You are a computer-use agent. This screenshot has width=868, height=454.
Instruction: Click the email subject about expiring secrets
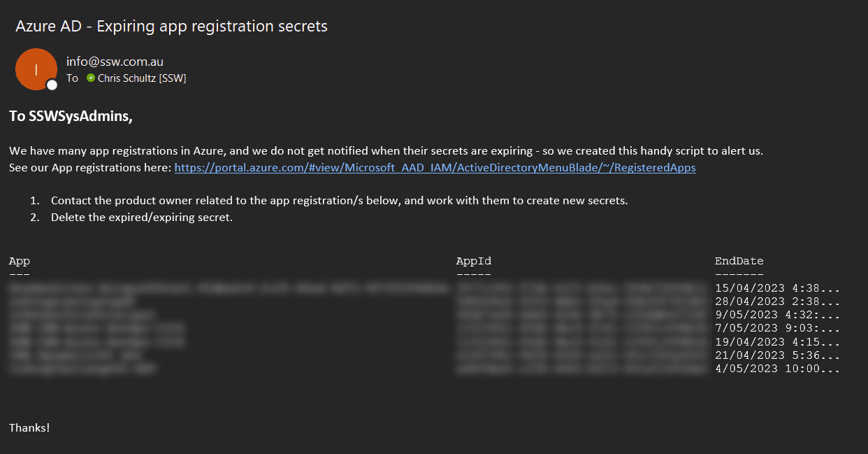point(171,27)
